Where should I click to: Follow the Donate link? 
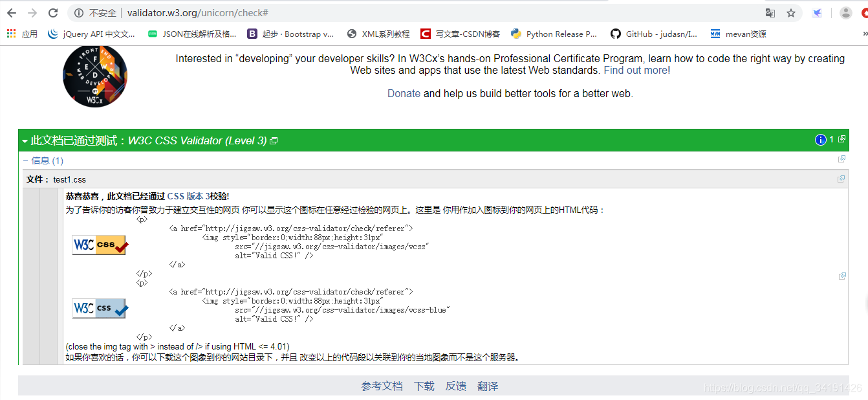[404, 93]
